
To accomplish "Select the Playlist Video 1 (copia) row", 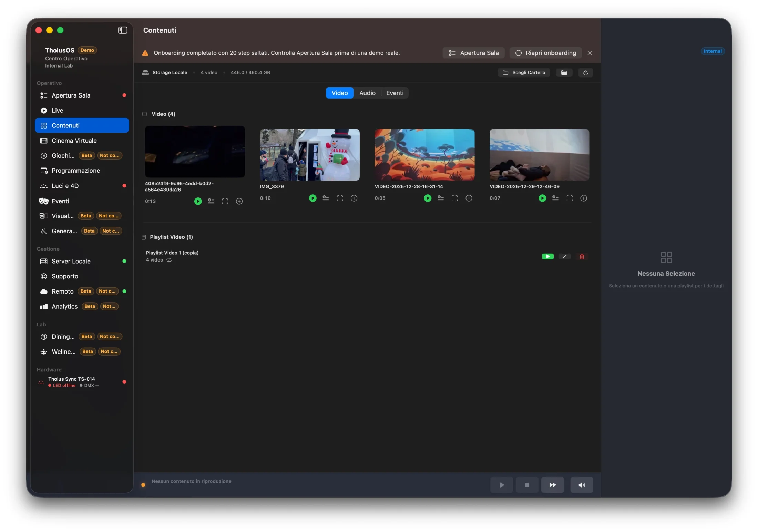I will [x=367, y=256].
